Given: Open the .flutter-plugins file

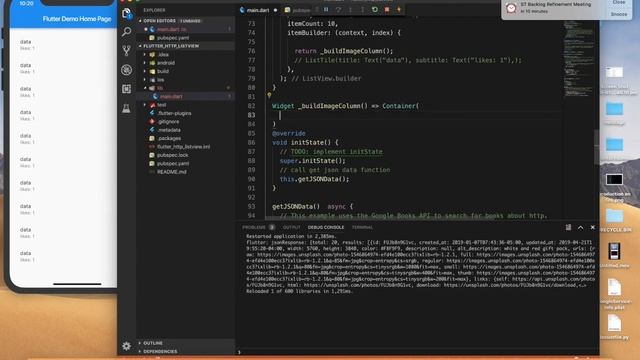Looking at the screenshot, I should point(174,113).
